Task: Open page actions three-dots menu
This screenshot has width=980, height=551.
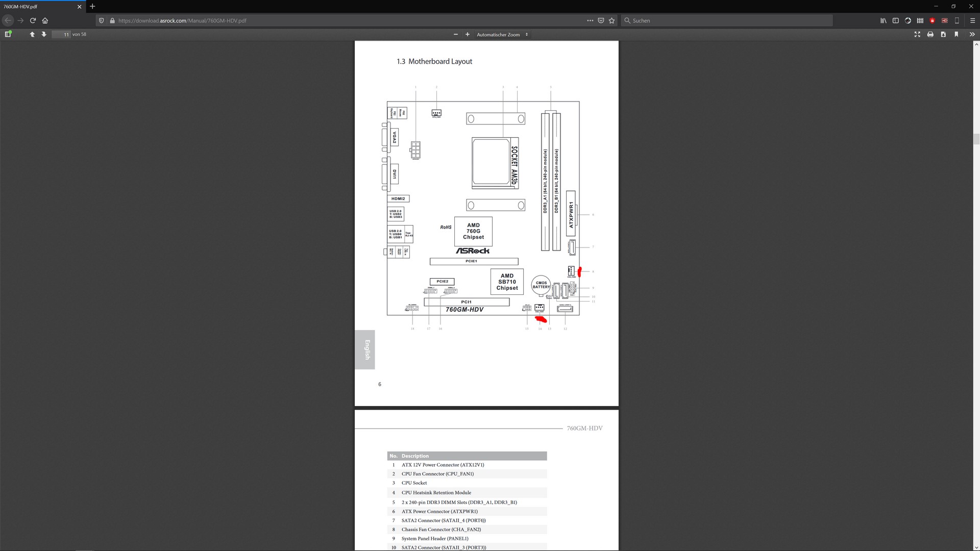Action: click(x=590, y=20)
